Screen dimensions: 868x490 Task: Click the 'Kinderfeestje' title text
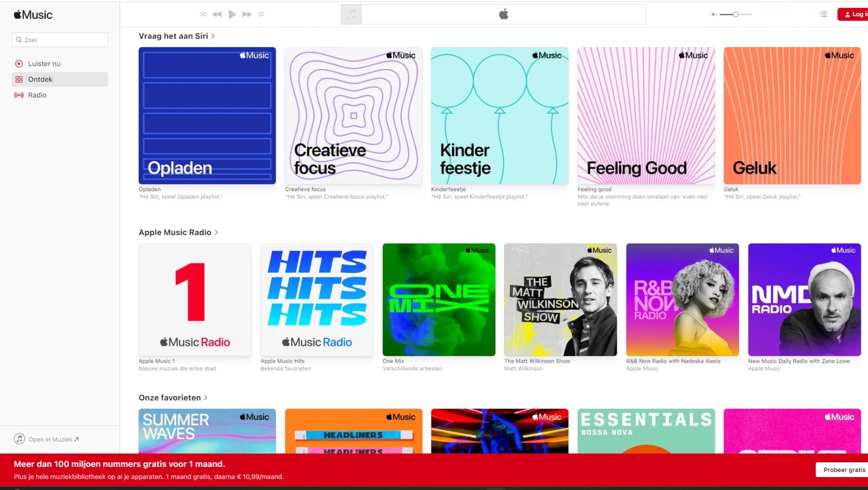coord(448,189)
